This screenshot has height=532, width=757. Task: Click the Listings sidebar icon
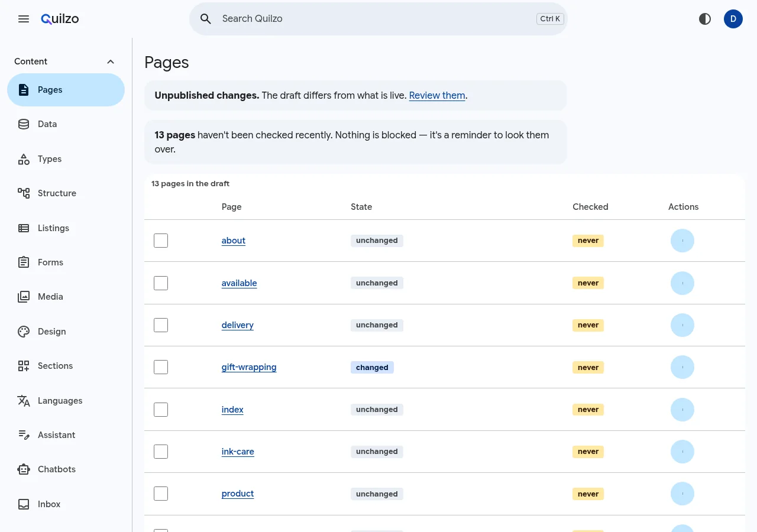[x=24, y=228]
